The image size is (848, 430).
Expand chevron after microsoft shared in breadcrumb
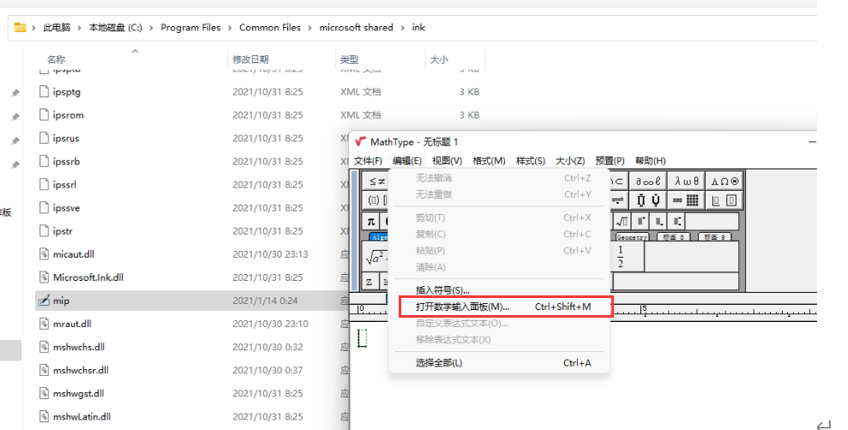[x=403, y=28]
